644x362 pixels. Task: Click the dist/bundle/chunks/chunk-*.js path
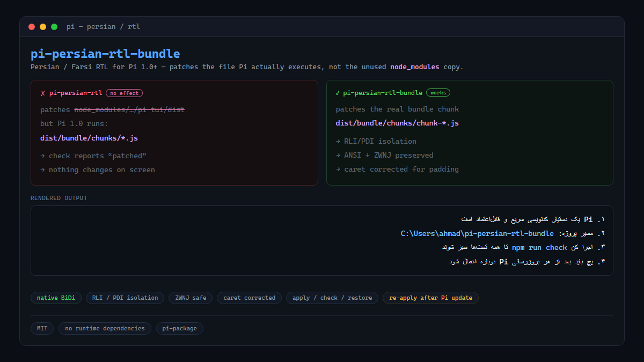pos(398,123)
